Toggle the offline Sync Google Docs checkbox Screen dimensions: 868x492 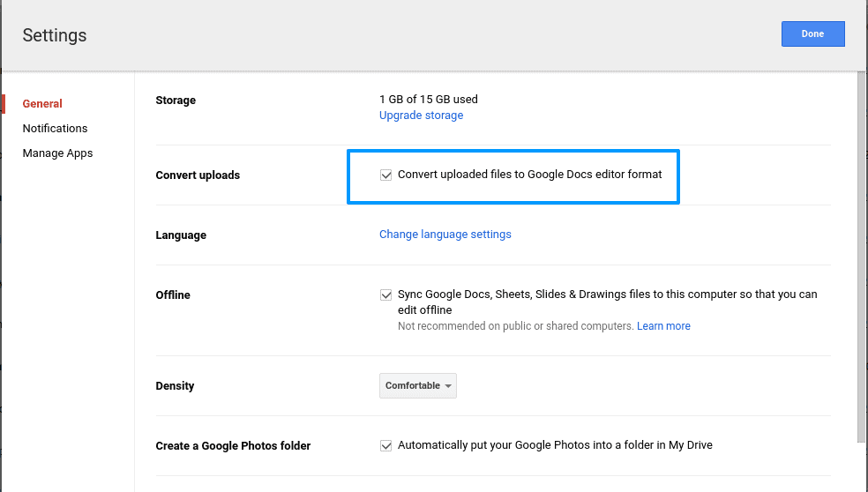pos(385,294)
